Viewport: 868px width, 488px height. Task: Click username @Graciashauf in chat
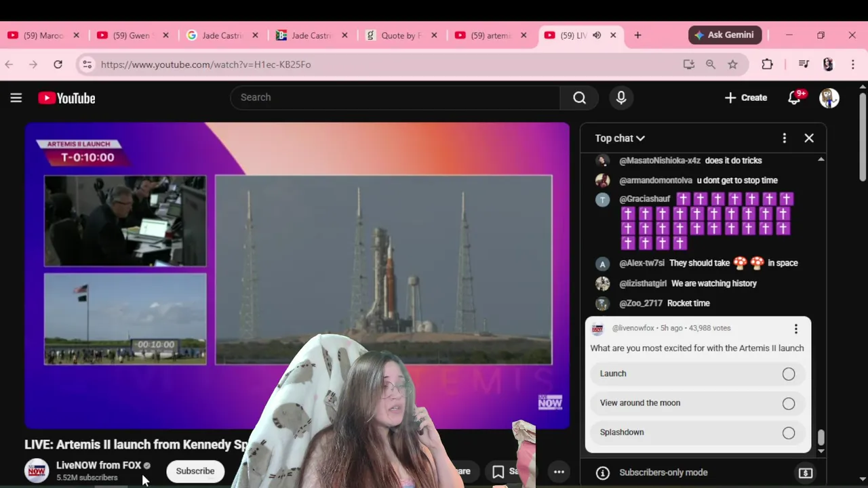coord(644,199)
